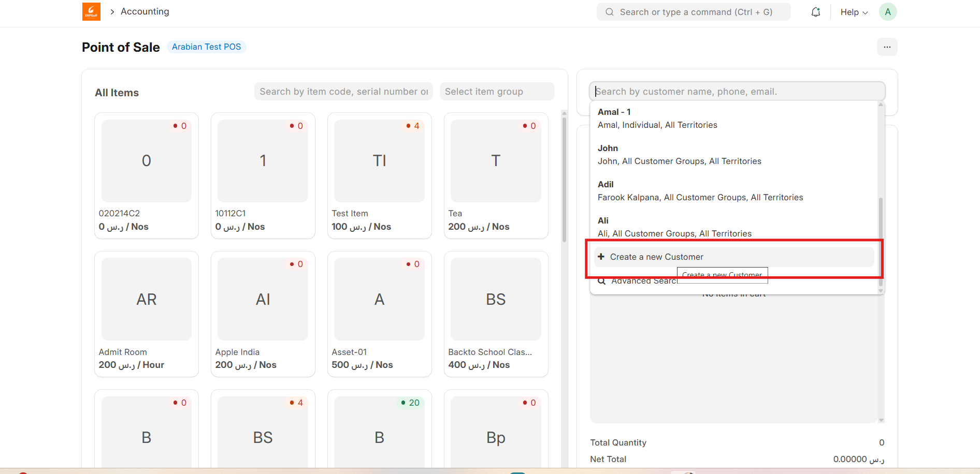Image resolution: width=980 pixels, height=474 pixels.
Task: Add Test Item card to cart
Action: coord(380,175)
